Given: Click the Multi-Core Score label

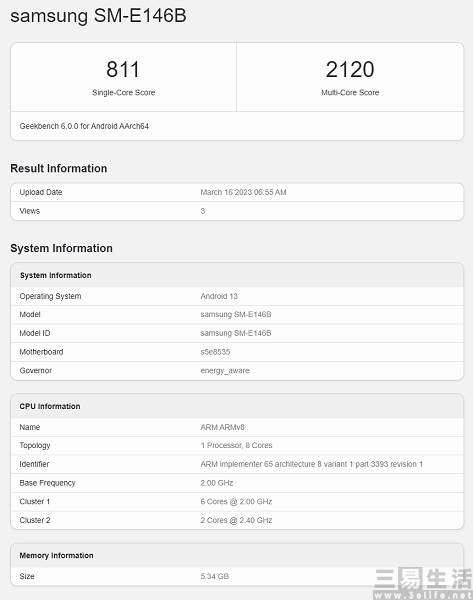Looking at the screenshot, I should pos(350,93).
